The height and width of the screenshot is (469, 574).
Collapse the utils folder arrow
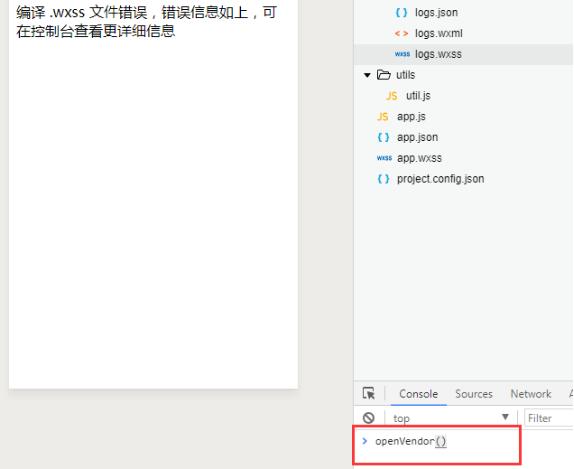[367, 75]
